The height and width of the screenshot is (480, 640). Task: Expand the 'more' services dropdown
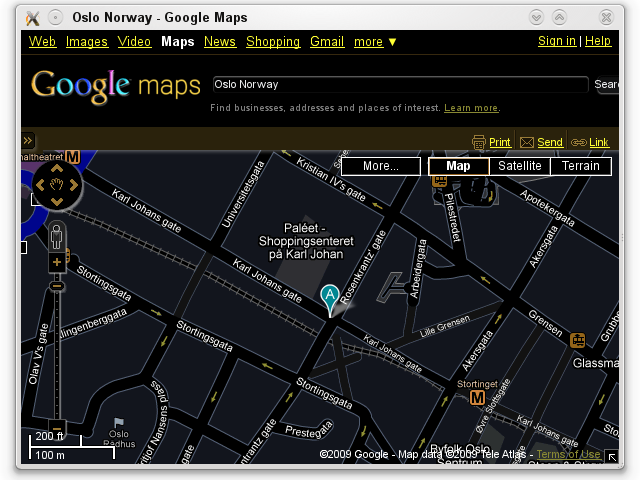(375, 42)
